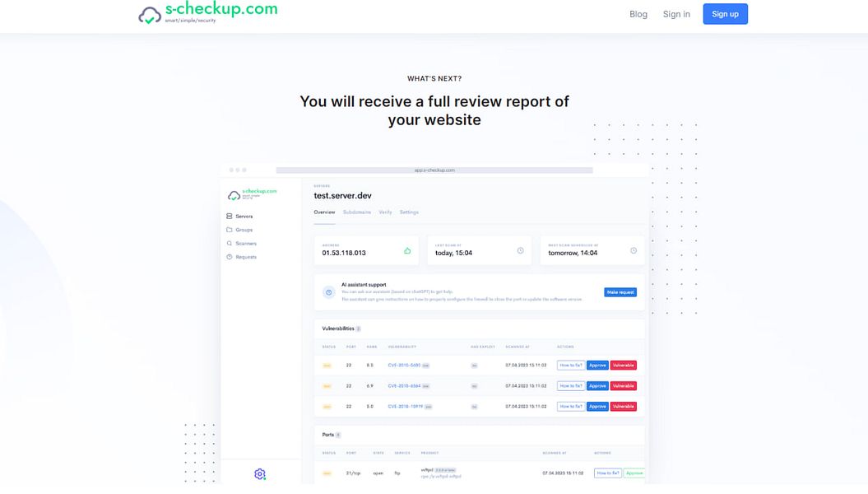This screenshot has height=494, width=868.
Task: Click the yellow status badge in 5.0 rank row
Action: (327, 407)
